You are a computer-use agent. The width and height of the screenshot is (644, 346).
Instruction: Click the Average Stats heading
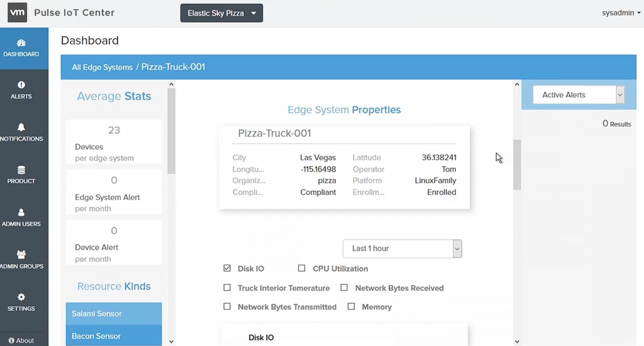[x=114, y=96]
